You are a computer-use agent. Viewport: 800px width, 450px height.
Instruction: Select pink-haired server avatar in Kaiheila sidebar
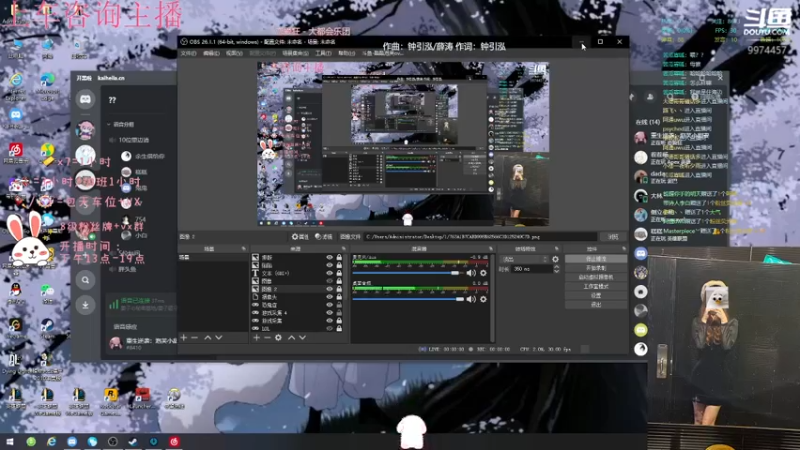click(x=85, y=130)
